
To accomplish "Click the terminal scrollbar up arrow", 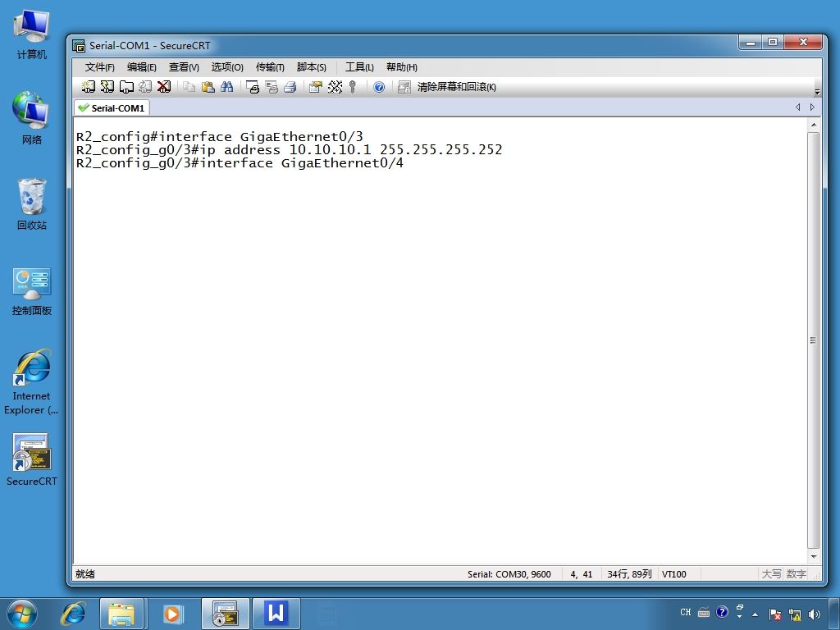I will click(814, 125).
